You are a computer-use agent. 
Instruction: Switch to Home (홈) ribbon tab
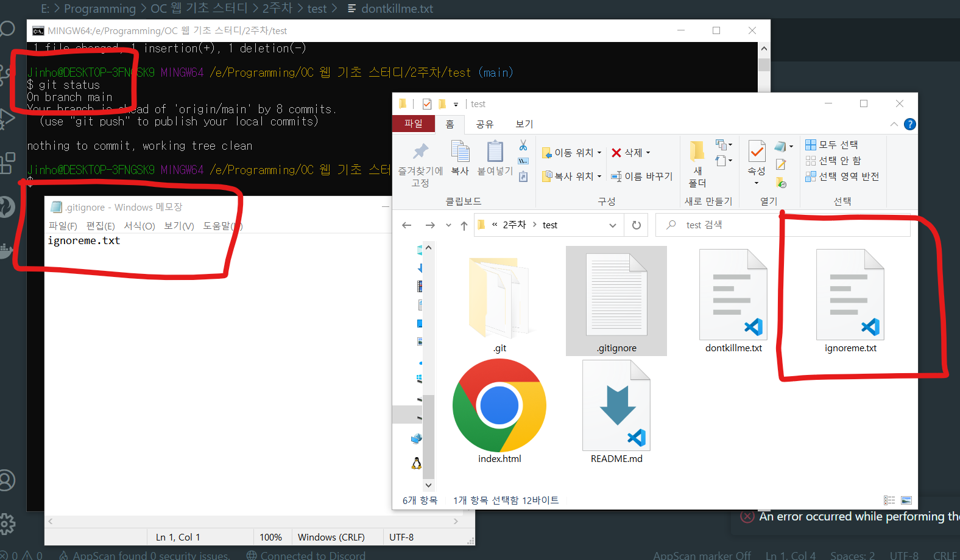(x=450, y=124)
